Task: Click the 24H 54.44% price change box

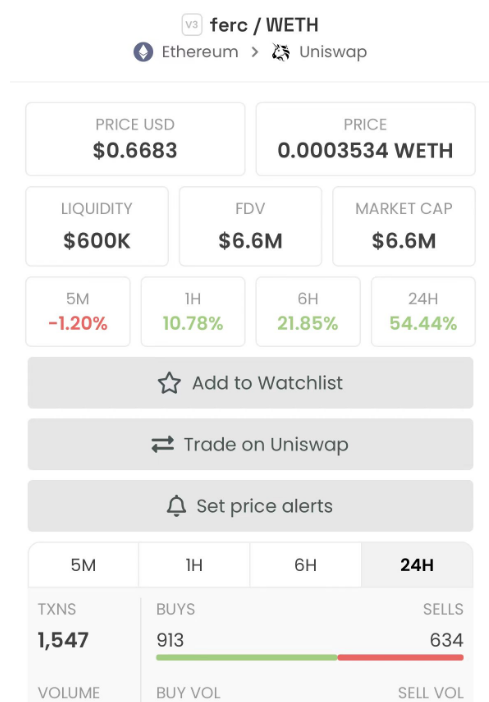Action: coord(423,312)
